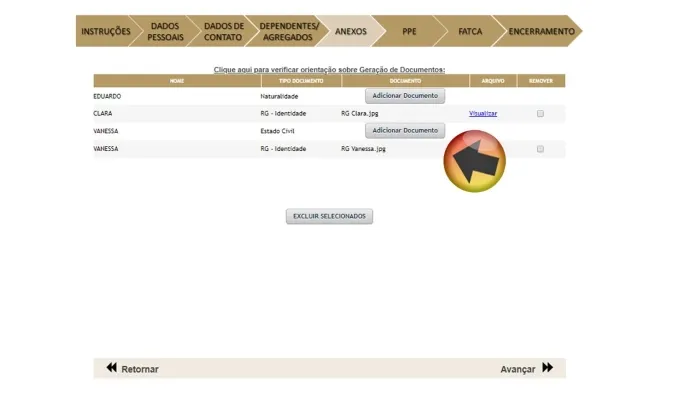Image resolution: width=700 pixels, height=394 pixels.
Task: Open the Visualizar link for Clara
Action: coord(483,113)
